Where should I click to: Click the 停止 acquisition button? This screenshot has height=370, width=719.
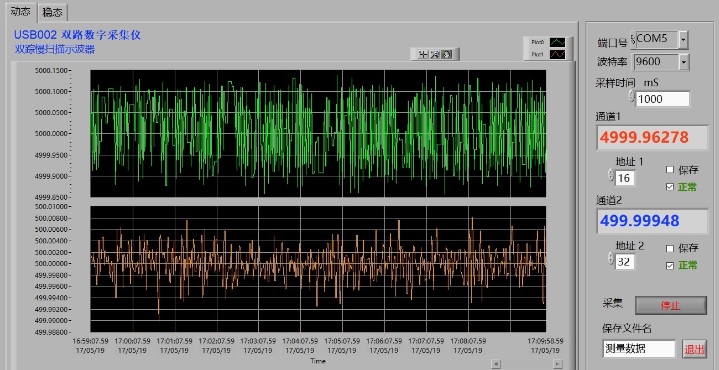(671, 305)
